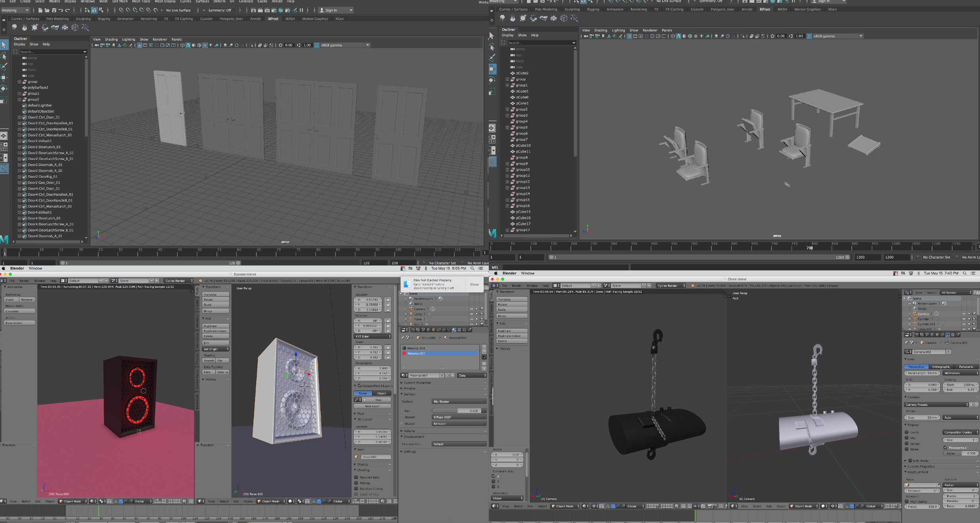Click the Bifrost cube icon in left Maya shelf
Viewport: 980px width, 523px height.
click(x=75, y=27)
